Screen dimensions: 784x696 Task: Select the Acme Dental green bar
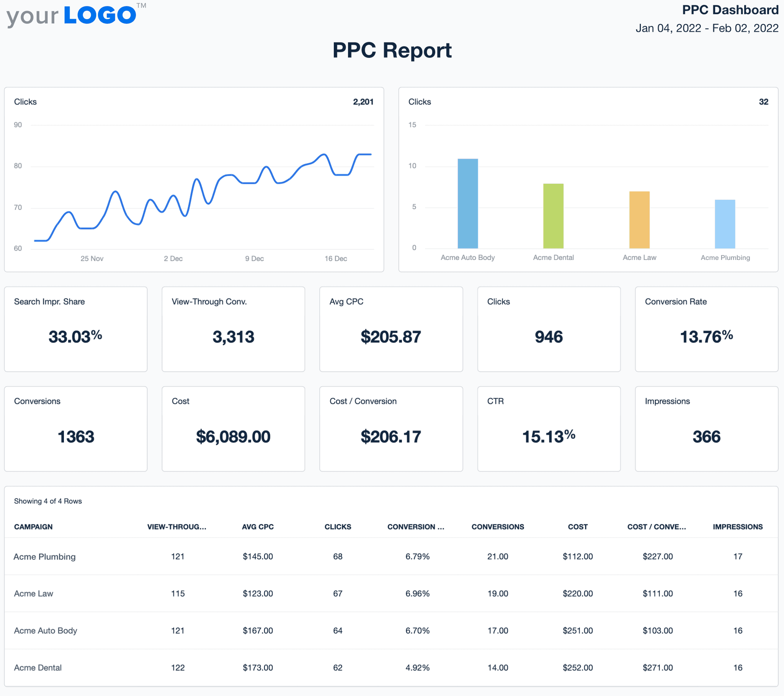(554, 215)
